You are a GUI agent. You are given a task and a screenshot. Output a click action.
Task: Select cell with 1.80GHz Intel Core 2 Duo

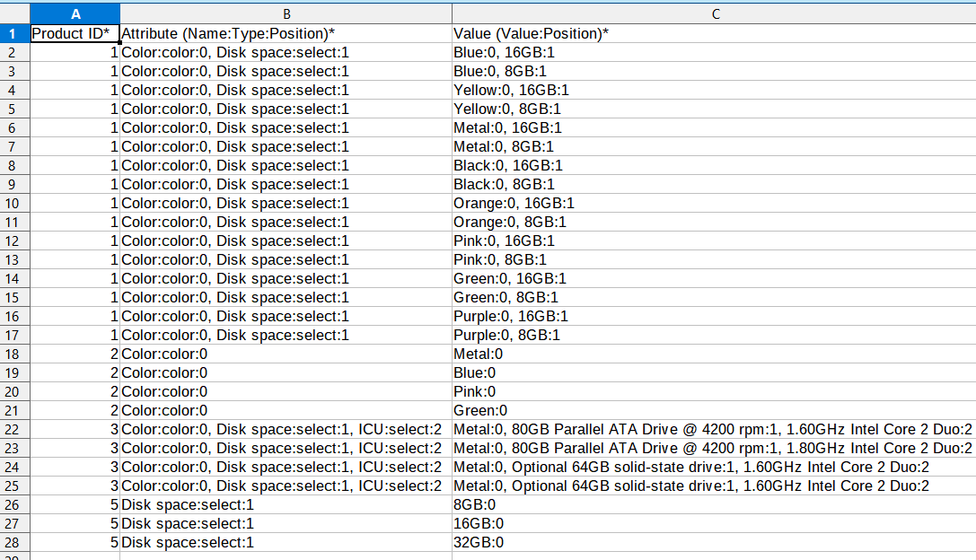[714, 449]
